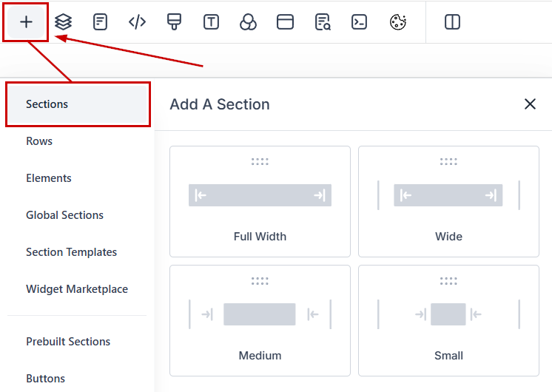The image size is (552, 392).
Task: Choose the Full Width section layout
Action: tap(260, 201)
